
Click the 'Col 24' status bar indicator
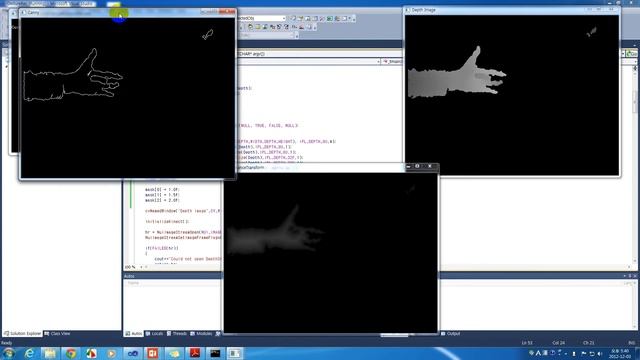[558, 343]
